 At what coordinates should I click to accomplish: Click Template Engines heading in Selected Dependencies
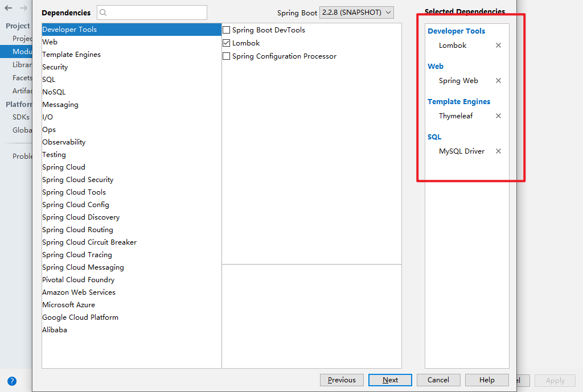(459, 101)
